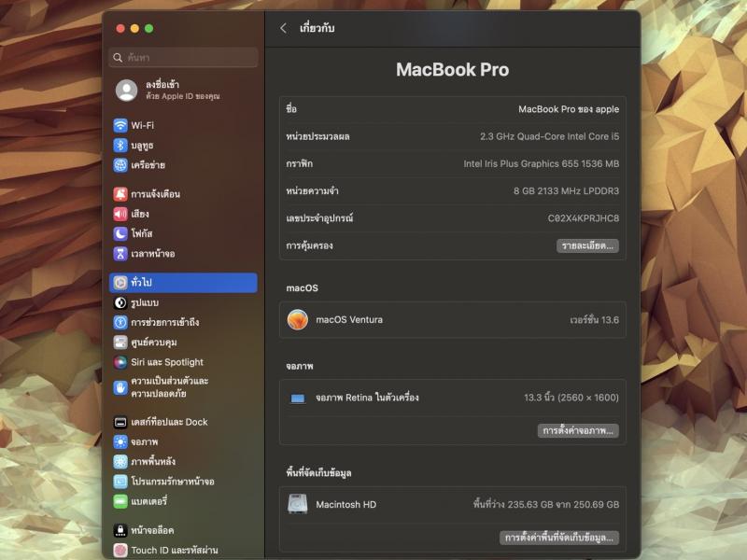Viewport: 747px width, 560px height.
Task: Select Control Center in sidebar
Action: coord(154,342)
